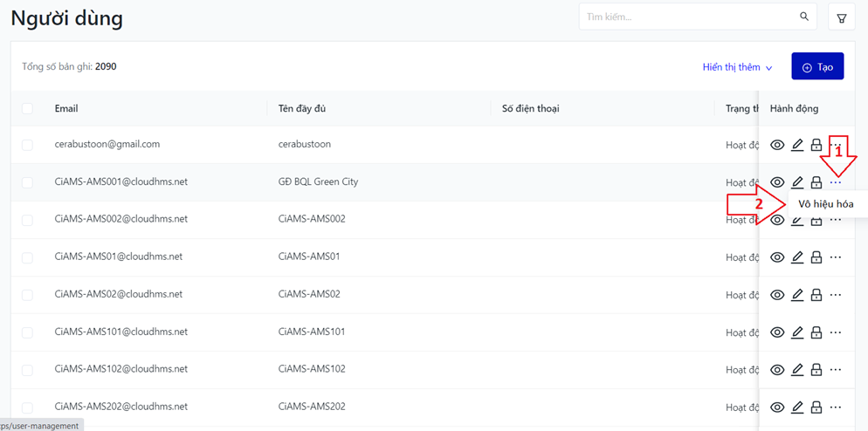This screenshot has height=431, width=868.
Task: Toggle the select-all checkbox in header
Action: click(27, 108)
